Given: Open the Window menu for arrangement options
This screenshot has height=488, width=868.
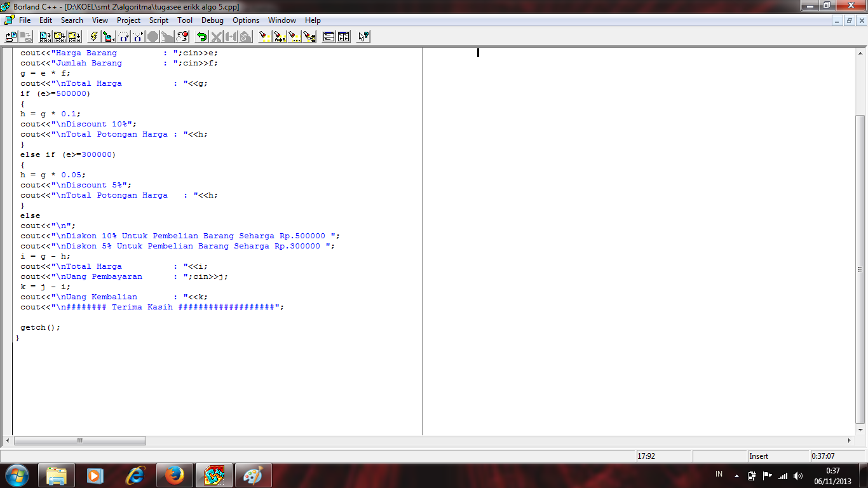Looking at the screenshot, I should (281, 20).
